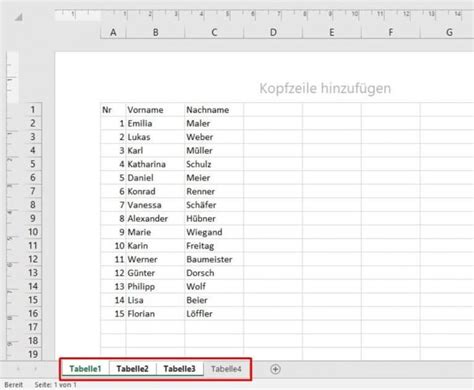The width and height of the screenshot is (474, 390).
Task: Select the cell with Florian
Action: pyautogui.click(x=155, y=314)
